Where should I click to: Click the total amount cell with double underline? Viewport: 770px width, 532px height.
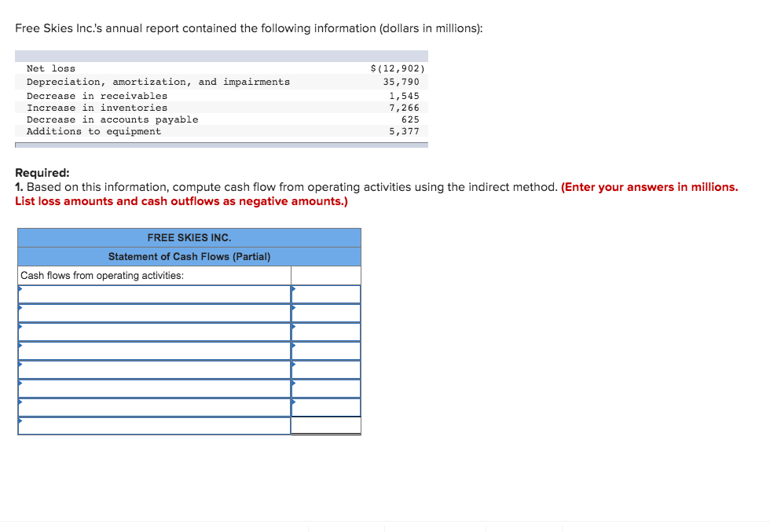tap(326, 425)
